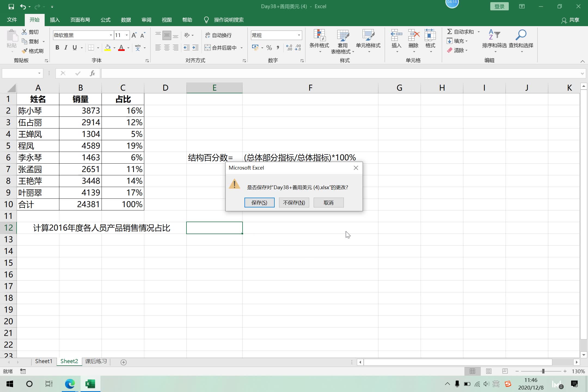
Task: Click Share (共享) button
Action: coord(570,20)
